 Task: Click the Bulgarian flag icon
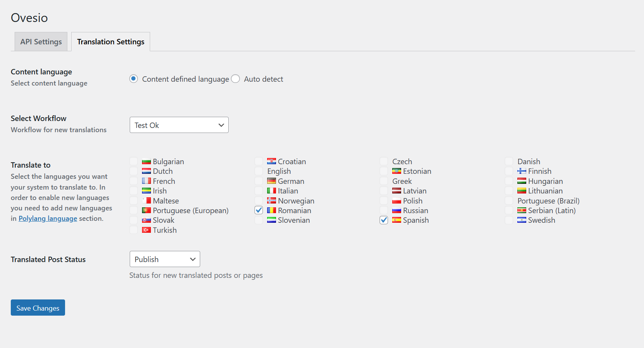click(146, 161)
